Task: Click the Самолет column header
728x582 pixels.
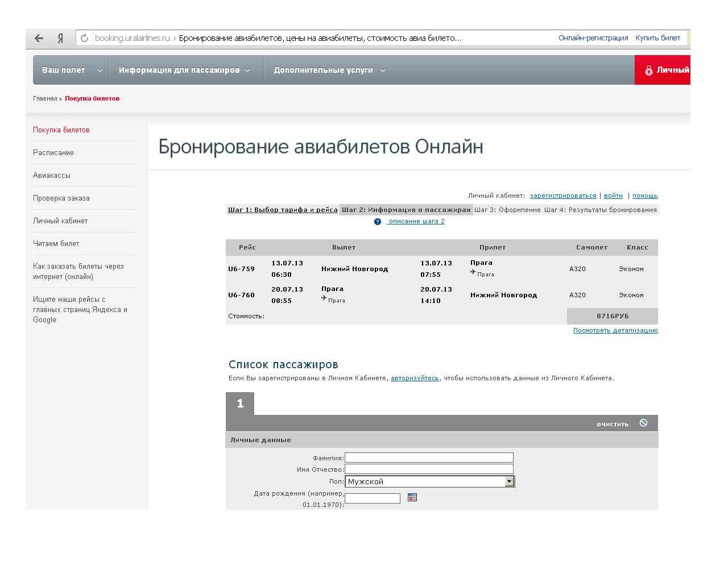Action: point(591,247)
